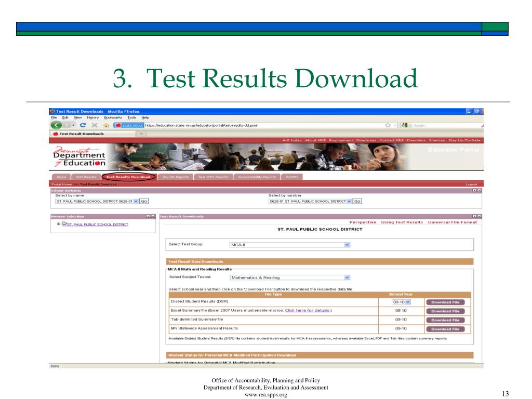The image size is (532, 399).
Task: Click the folder icon beside St. Paul district
Action: coord(64,224)
